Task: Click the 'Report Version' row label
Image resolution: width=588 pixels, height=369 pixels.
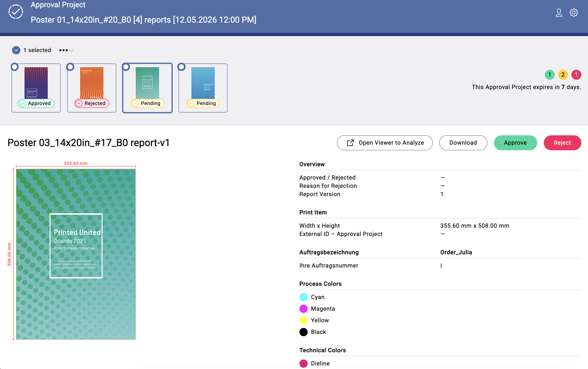Action: point(320,194)
